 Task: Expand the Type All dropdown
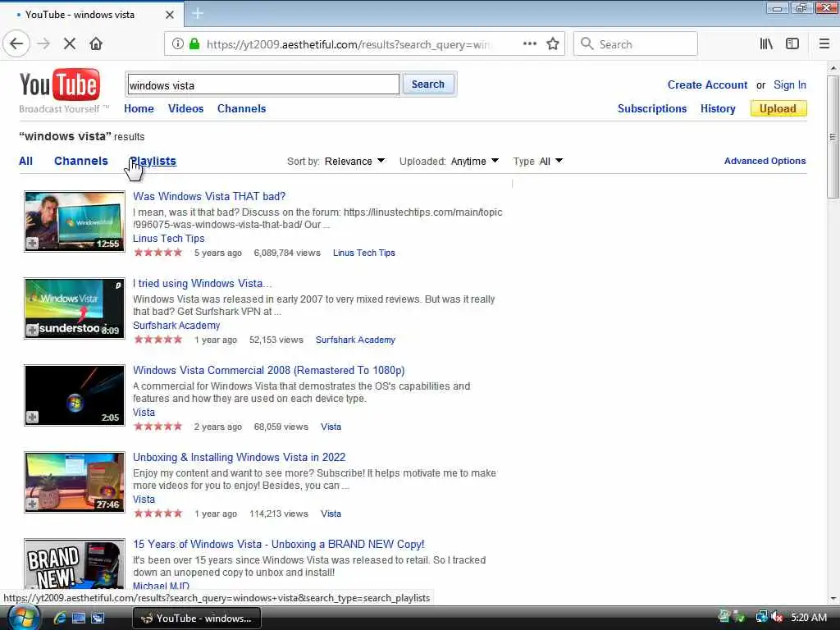point(551,162)
